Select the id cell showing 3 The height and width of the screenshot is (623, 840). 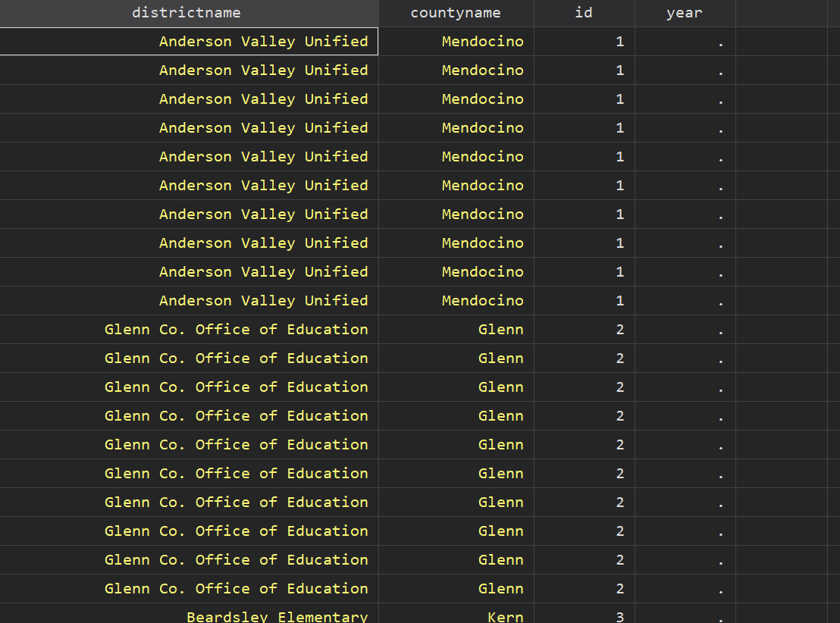click(x=619, y=615)
